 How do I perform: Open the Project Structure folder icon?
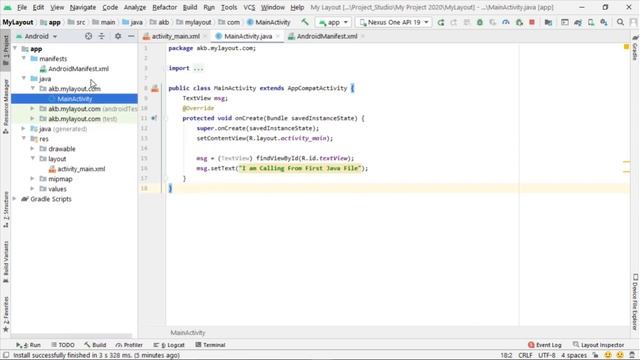coord(548,22)
